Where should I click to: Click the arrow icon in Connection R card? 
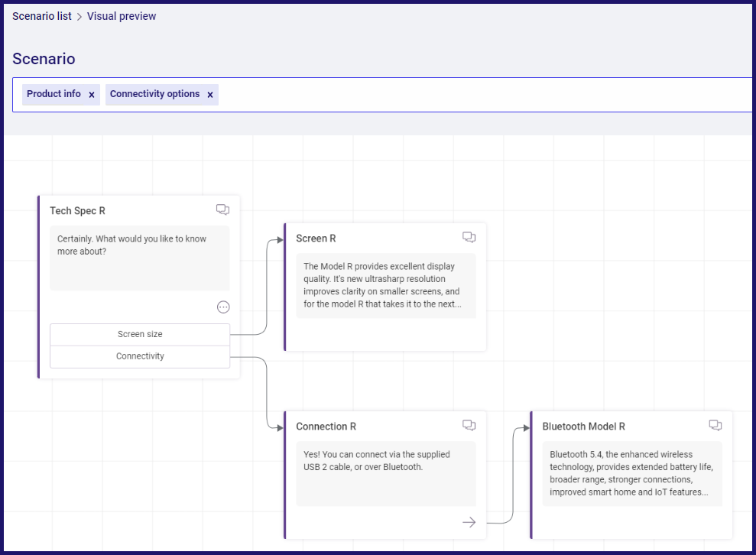[x=469, y=522]
